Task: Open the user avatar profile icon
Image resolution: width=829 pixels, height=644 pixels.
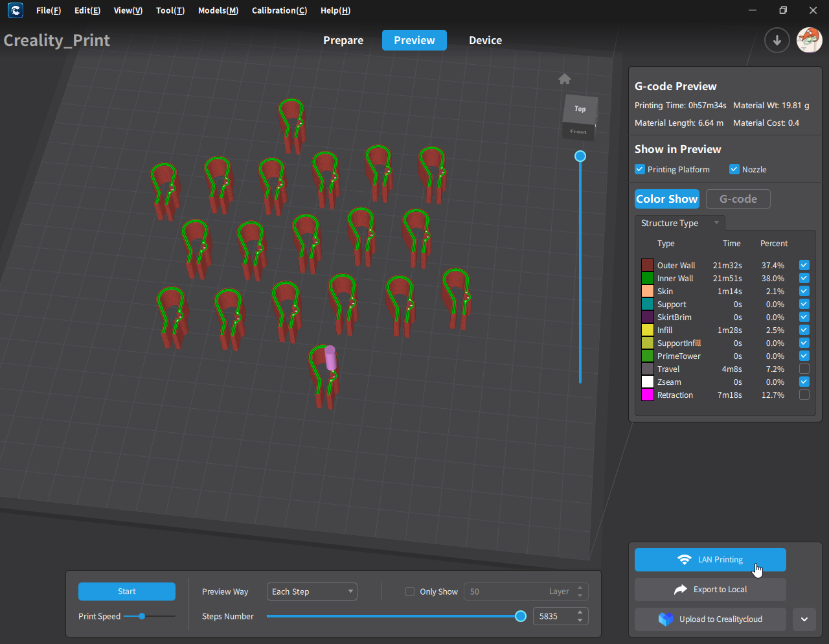Action: click(809, 40)
